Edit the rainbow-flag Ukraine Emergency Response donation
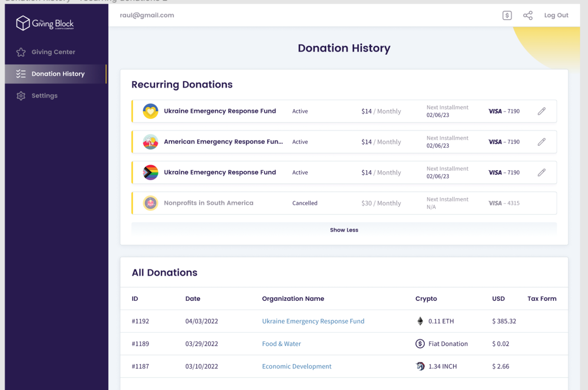The image size is (588, 390). tap(542, 173)
